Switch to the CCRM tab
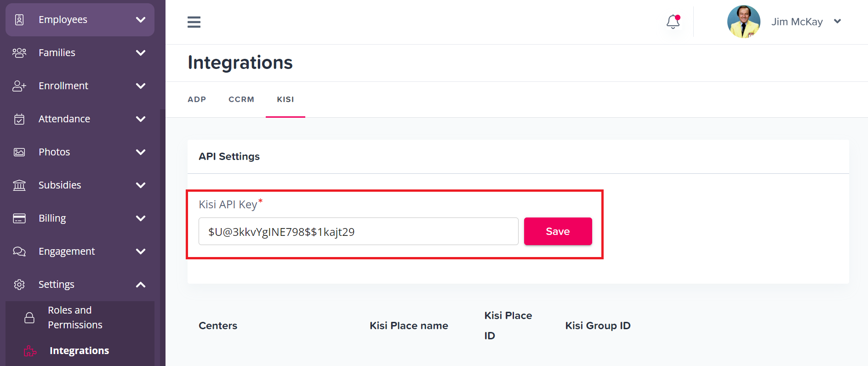 (x=241, y=99)
